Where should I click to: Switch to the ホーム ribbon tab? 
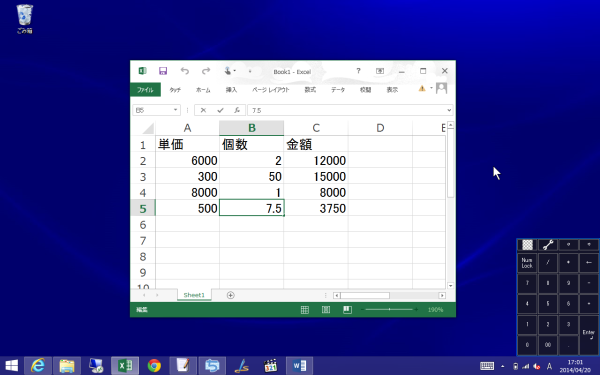pyautogui.click(x=203, y=90)
